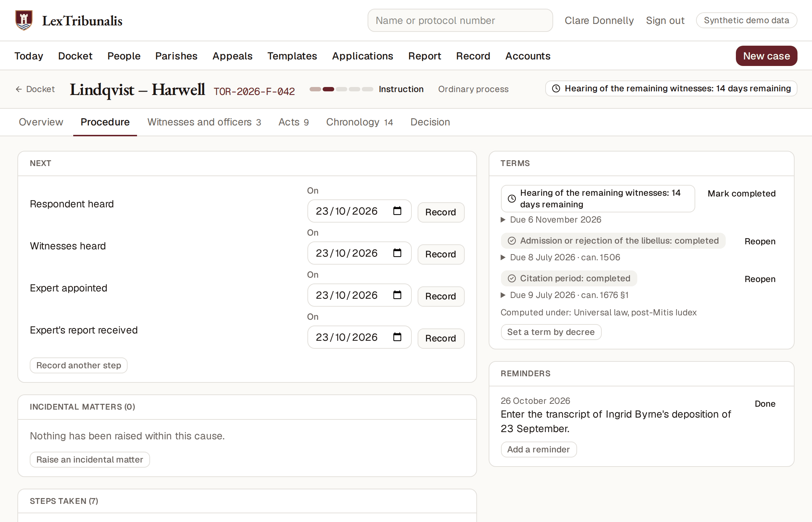
Task: Click protocol number TOR-2026-F-042
Action: 254,91
